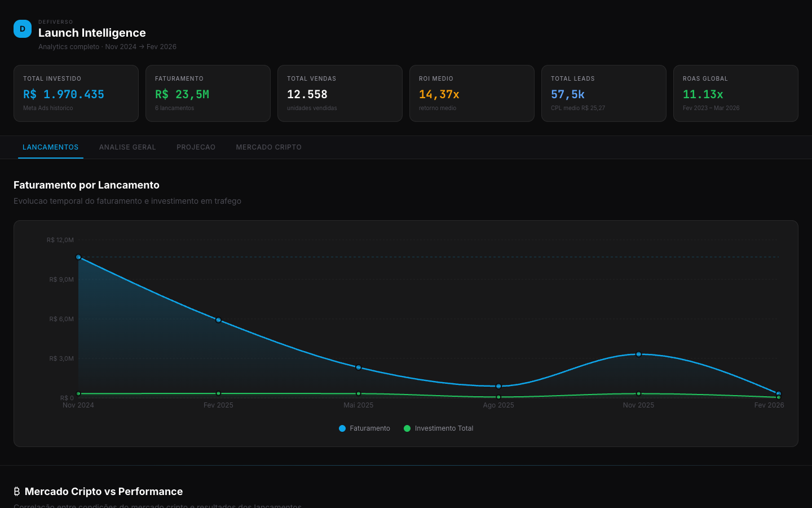Click the Deifverso "D" logo icon

click(22, 28)
